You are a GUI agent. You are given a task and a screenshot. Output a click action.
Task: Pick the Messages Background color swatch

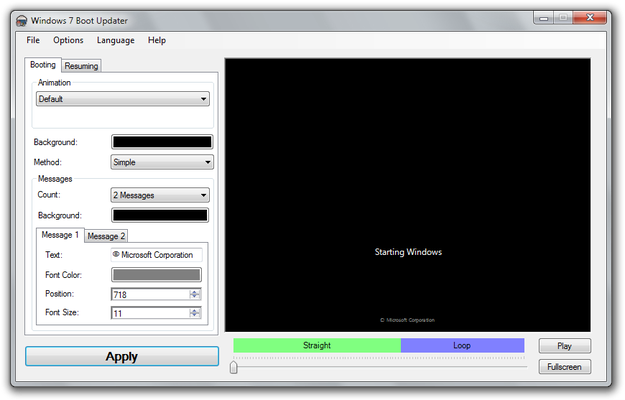(159, 215)
